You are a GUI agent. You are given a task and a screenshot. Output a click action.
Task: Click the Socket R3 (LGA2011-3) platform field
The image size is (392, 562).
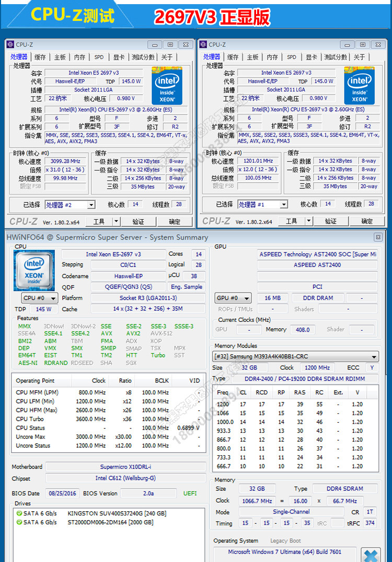click(148, 298)
